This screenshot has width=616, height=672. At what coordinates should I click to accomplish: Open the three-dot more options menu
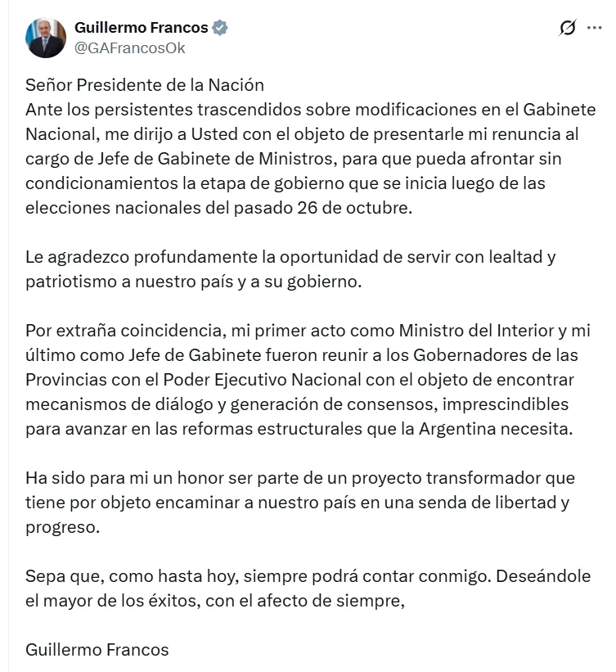tap(594, 29)
